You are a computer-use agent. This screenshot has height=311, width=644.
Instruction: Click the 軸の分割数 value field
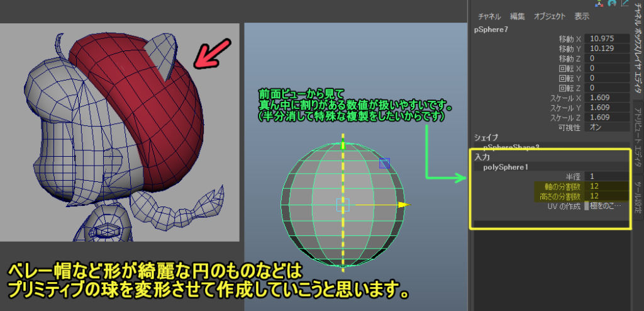coord(607,186)
